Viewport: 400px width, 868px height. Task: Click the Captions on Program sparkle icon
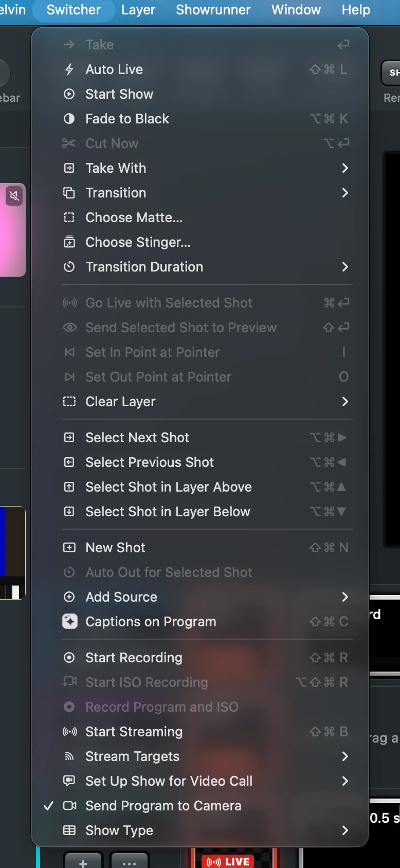(70, 622)
